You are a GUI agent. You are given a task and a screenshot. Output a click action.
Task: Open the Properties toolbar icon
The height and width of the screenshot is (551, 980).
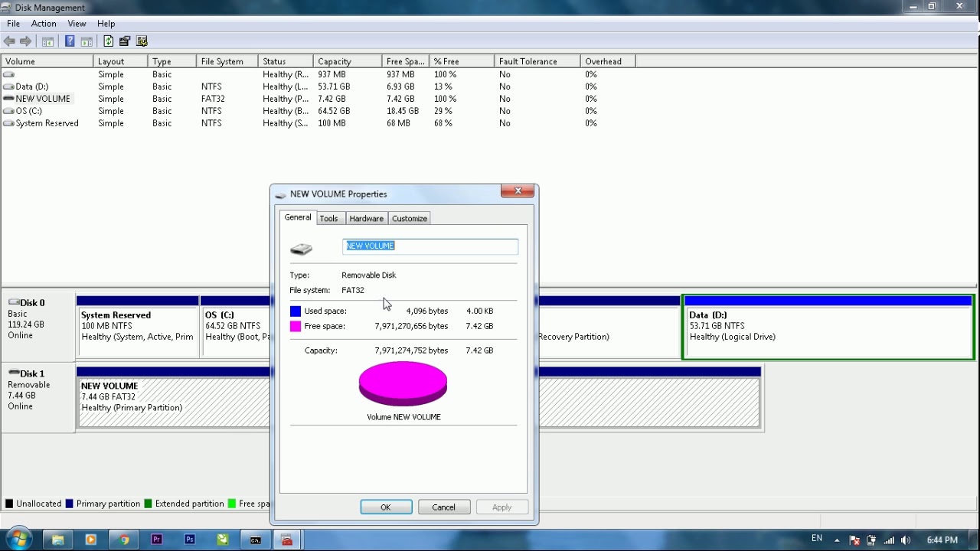point(125,41)
